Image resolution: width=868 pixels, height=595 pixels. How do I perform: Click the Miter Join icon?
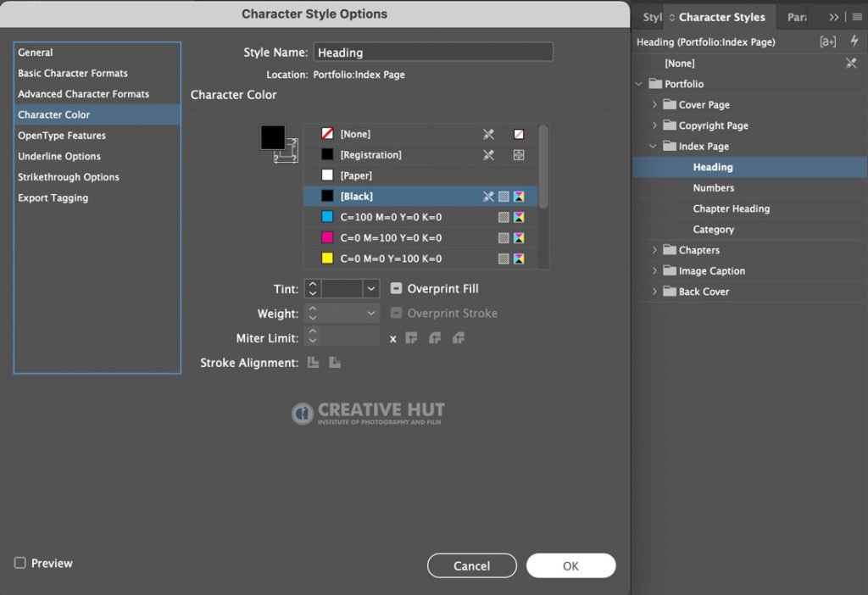pyautogui.click(x=411, y=337)
